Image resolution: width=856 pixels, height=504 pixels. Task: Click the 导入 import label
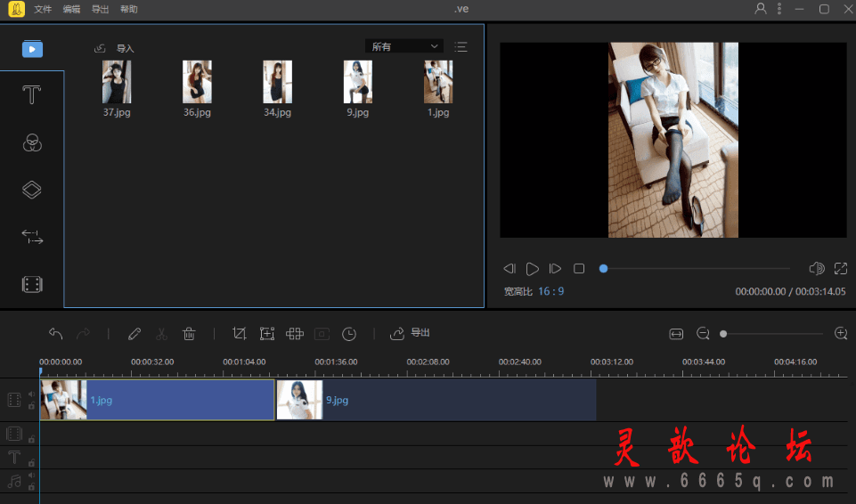125,49
